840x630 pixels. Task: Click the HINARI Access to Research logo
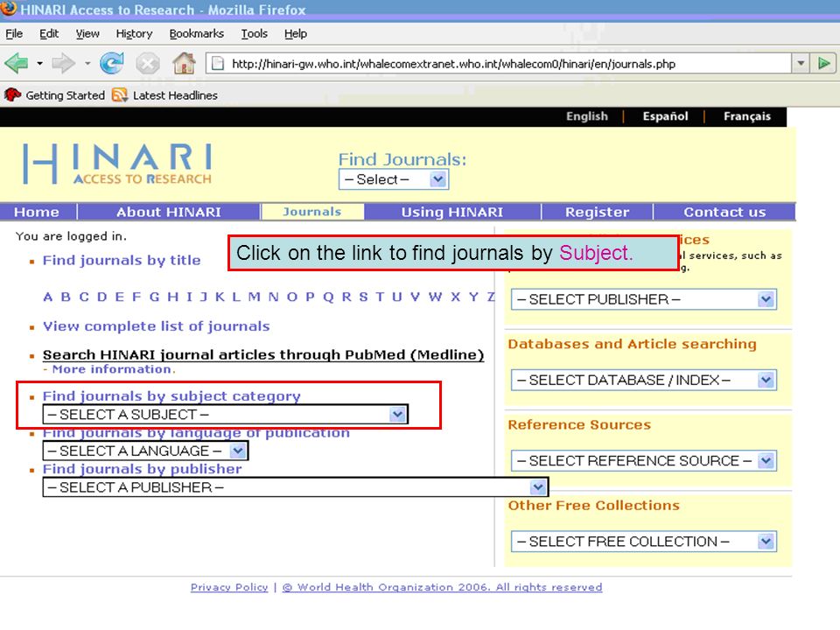pos(117,164)
